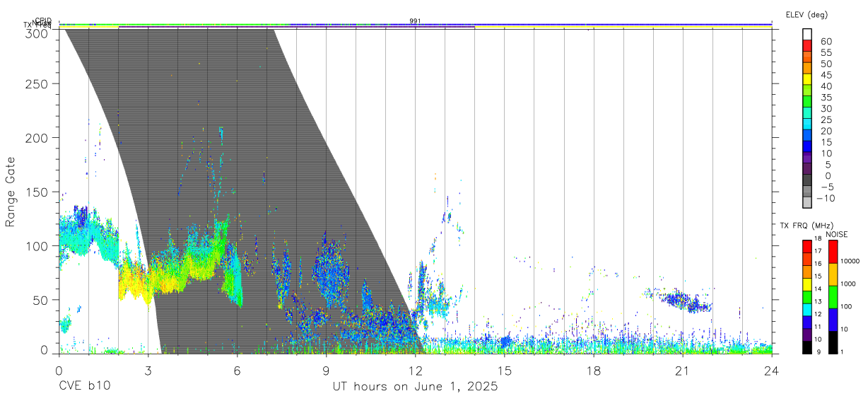This screenshot has width=868, height=401.
Task: Click the '150' range gate tick label
Action: [37, 192]
